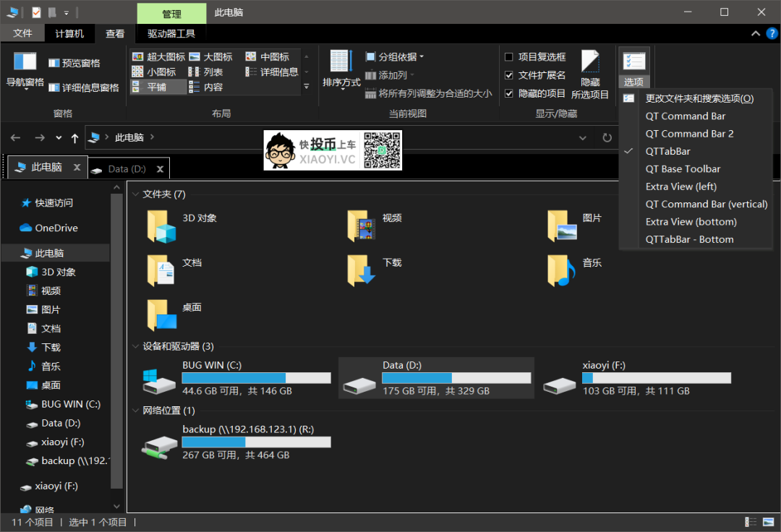Switch to large icons view in status bar

coord(769,522)
